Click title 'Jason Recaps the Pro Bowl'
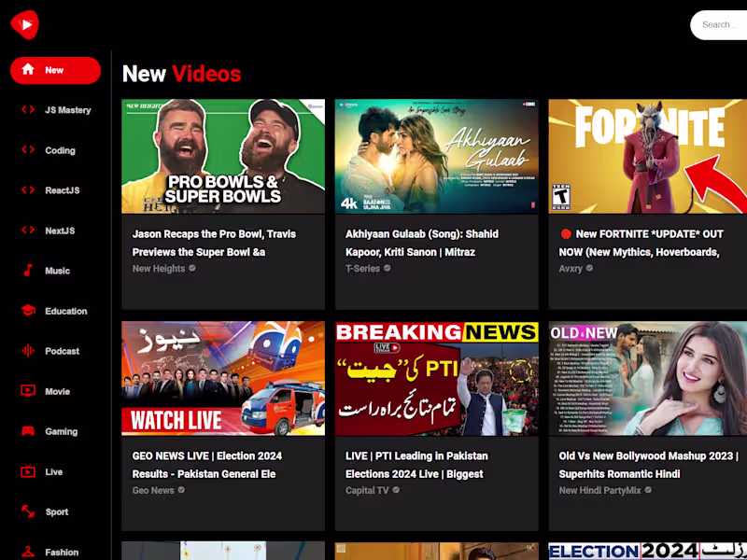Image resolution: width=747 pixels, height=560 pixels. tap(214, 243)
